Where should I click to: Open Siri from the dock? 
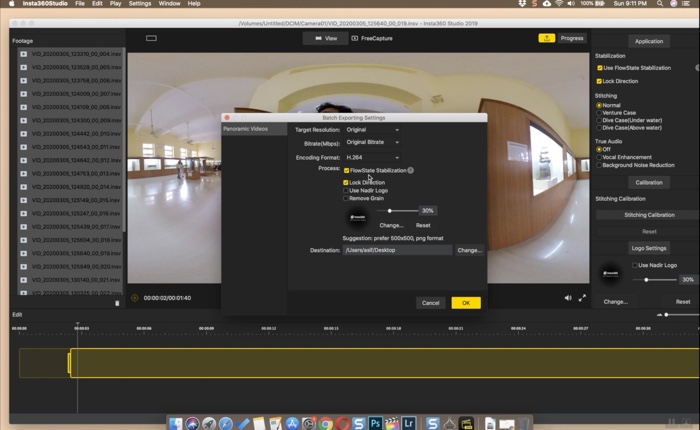[x=192, y=423]
